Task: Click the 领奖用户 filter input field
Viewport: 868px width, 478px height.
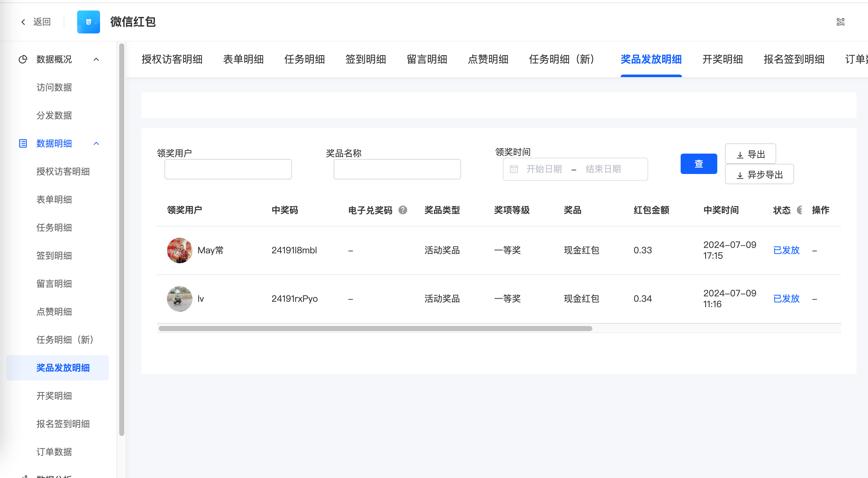Action: pyautogui.click(x=228, y=169)
